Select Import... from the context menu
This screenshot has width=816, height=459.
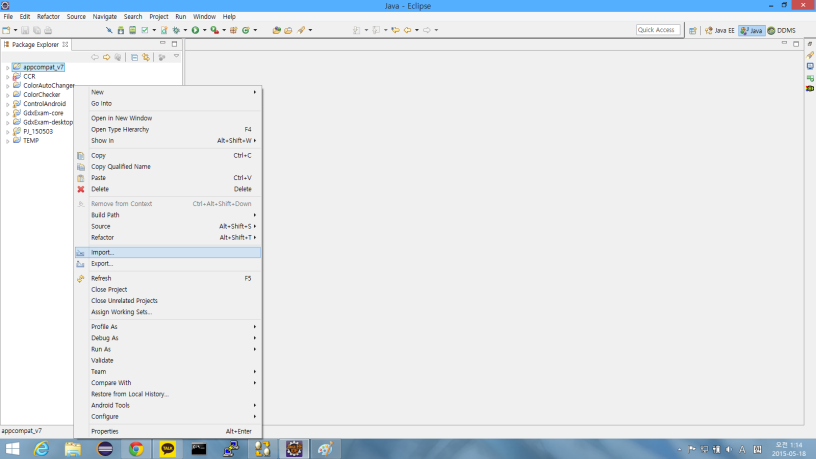click(103, 252)
